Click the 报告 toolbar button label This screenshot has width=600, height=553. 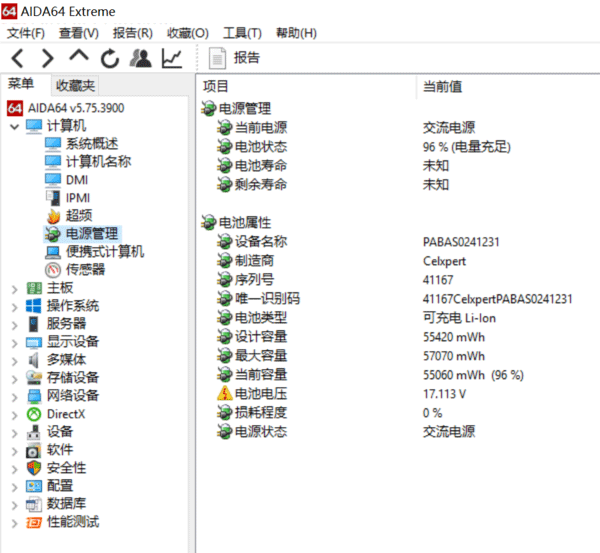[247, 58]
